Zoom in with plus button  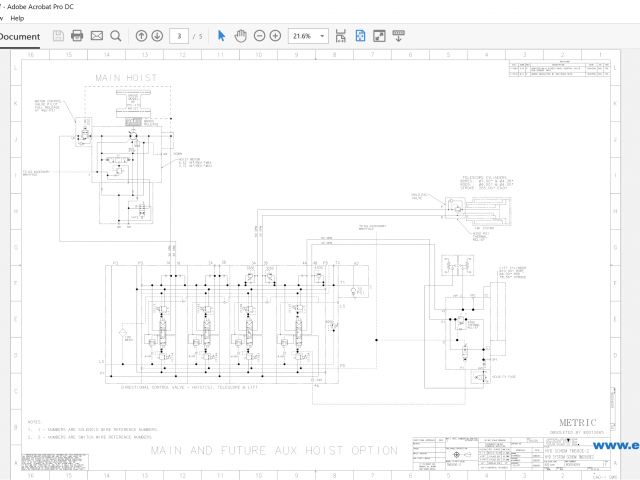[x=276, y=36]
